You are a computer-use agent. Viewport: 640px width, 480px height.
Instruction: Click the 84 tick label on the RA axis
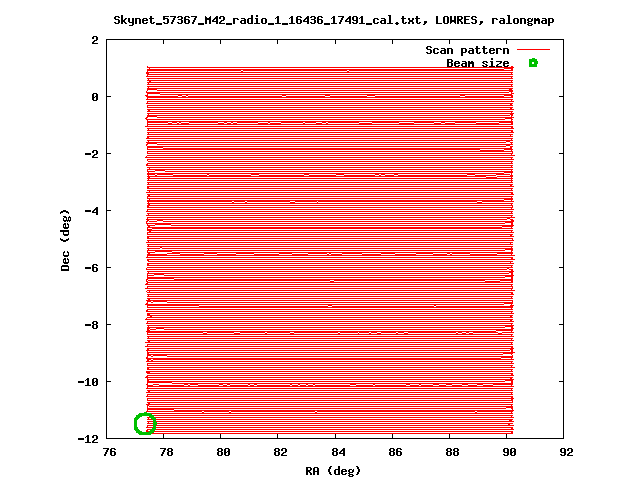coord(338,452)
